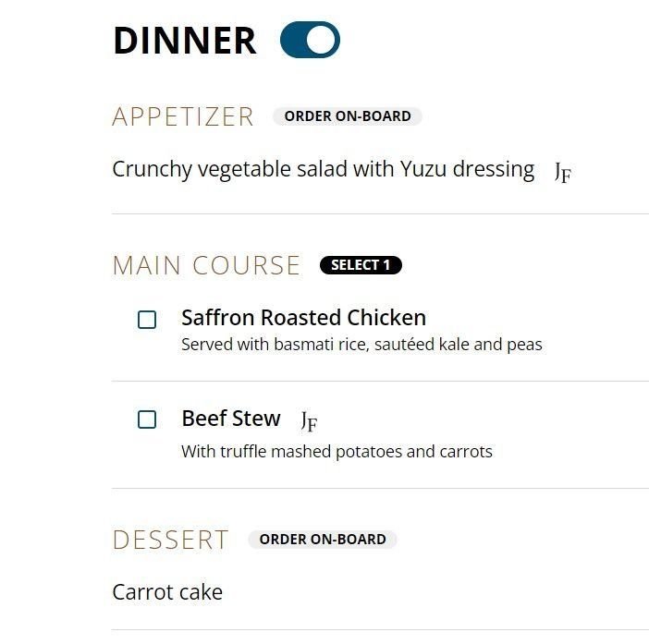This screenshot has height=644, width=649.
Task: Click the Select 1 badge
Action: coord(361,265)
